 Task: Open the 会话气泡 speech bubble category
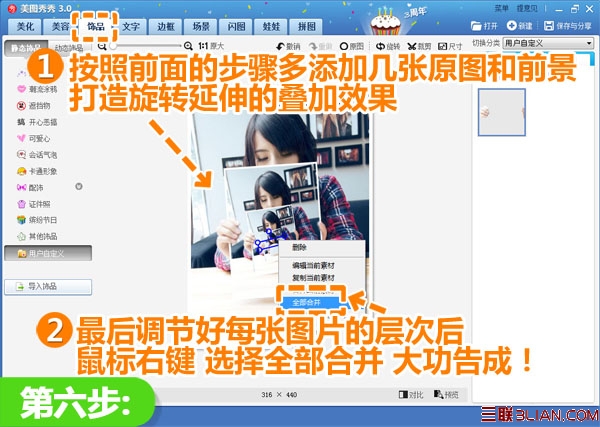point(38,155)
